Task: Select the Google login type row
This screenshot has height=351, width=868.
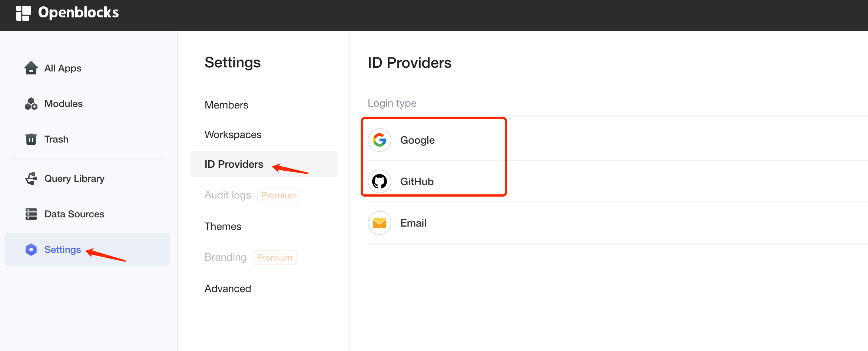Action: [x=417, y=140]
